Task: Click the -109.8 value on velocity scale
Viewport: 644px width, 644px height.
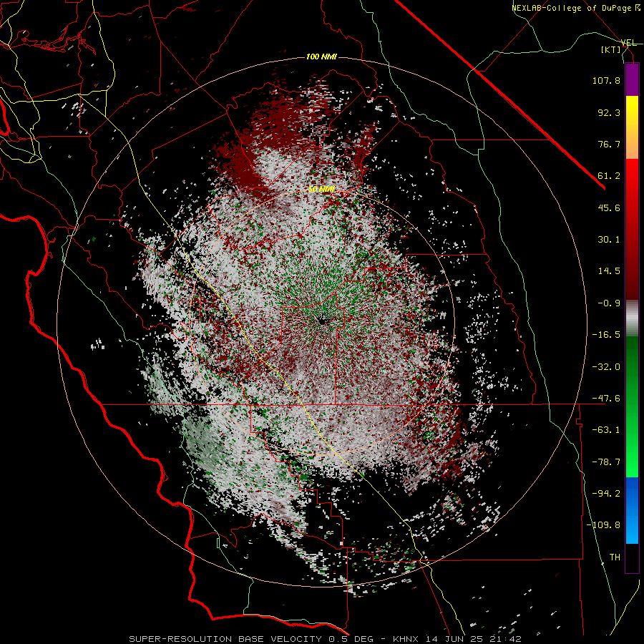Action: tap(603, 525)
